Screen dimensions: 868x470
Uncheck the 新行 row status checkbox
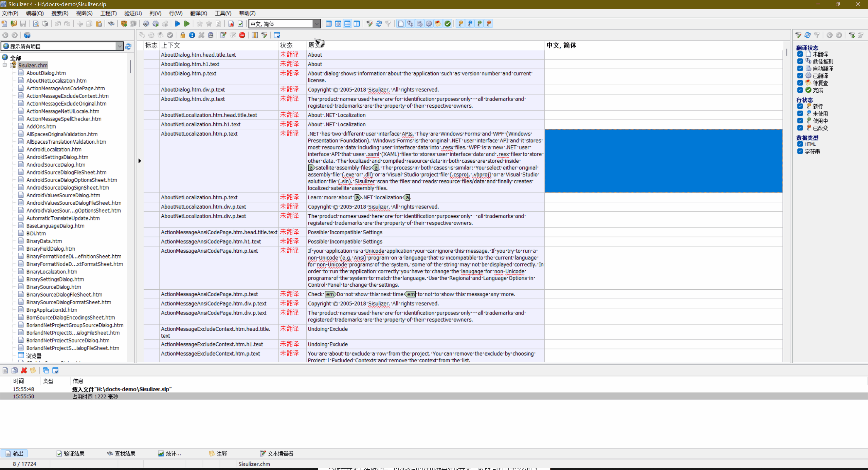[x=800, y=106]
